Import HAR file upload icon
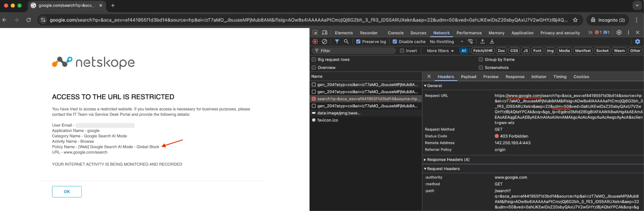 tap(482, 42)
